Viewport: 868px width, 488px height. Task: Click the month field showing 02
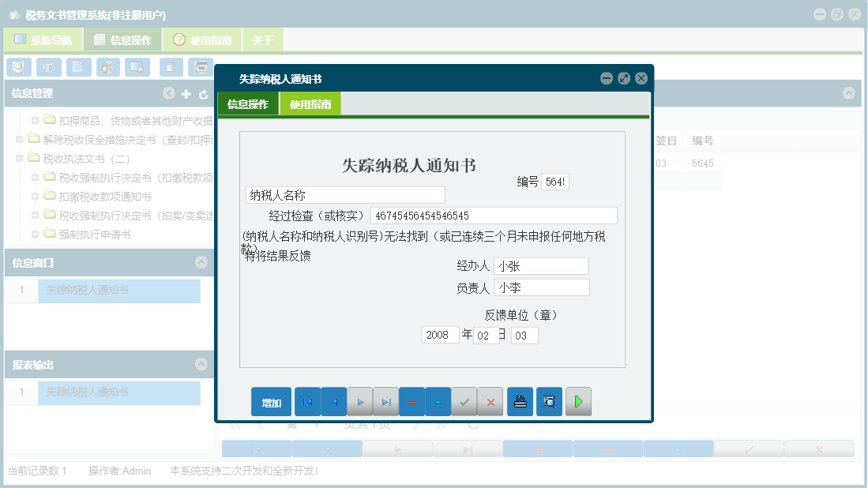(x=486, y=336)
